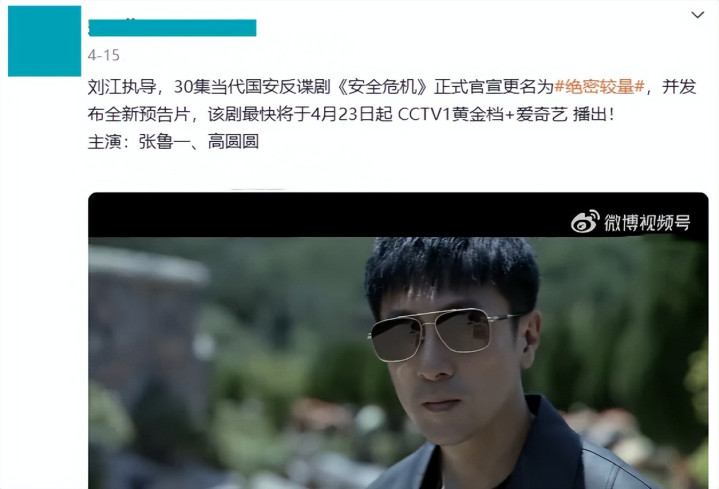Image resolution: width=719 pixels, height=489 pixels.
Task: Click the 主演 cast label
Action: click(x=105, y=142)
